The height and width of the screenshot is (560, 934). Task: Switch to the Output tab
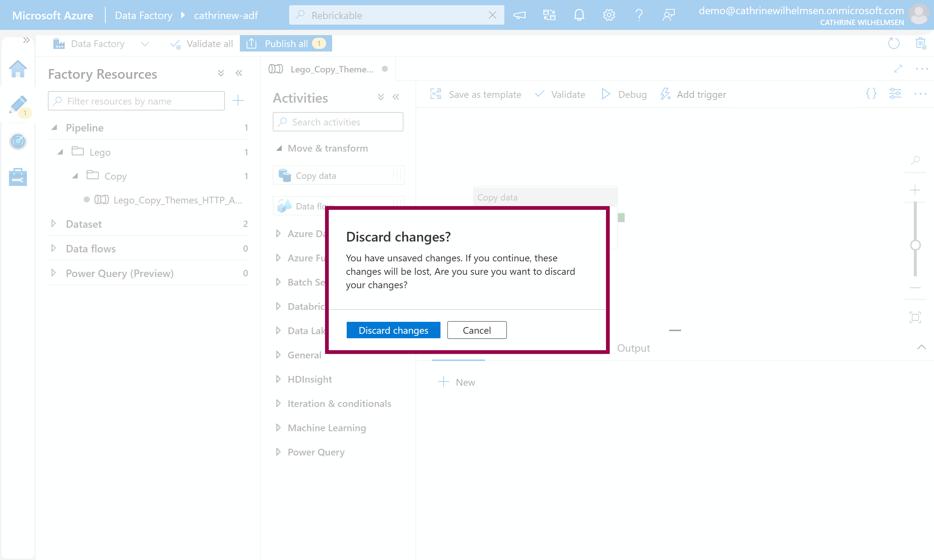[x=633, y=348]
